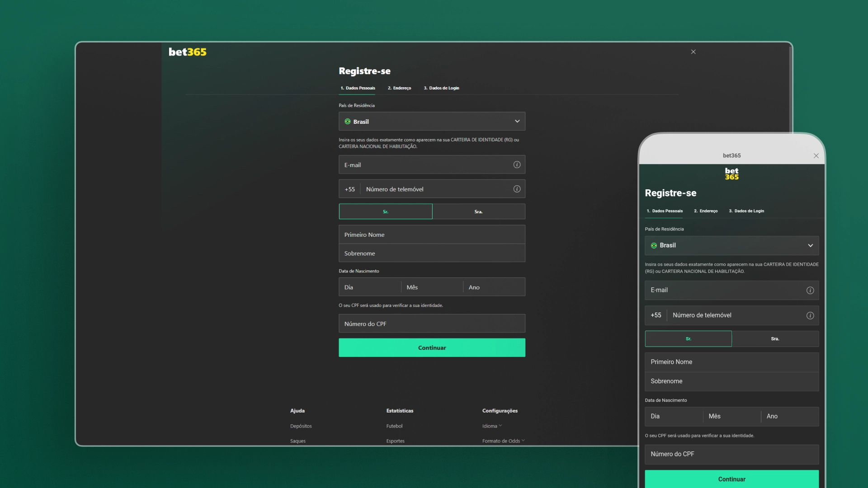Focus the mobile Sobrenome field
The width and height of the screenshot is (868, 488).
coord(731,381)
